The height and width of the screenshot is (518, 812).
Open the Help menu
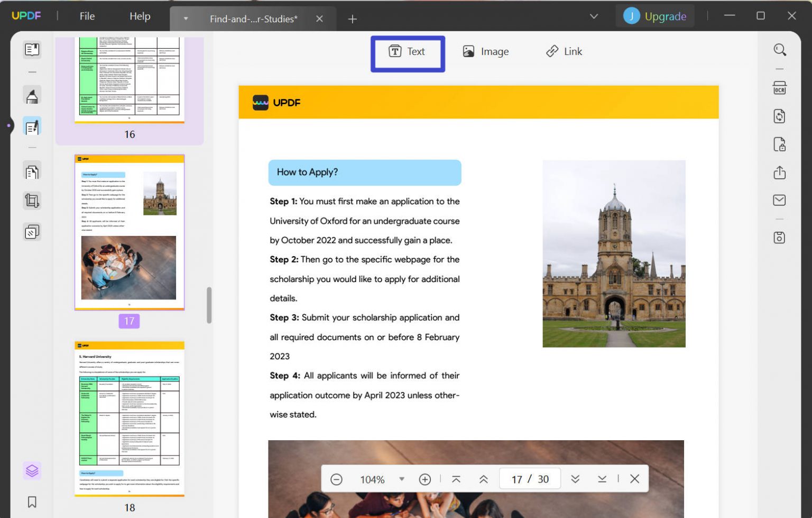coord(140,16)
